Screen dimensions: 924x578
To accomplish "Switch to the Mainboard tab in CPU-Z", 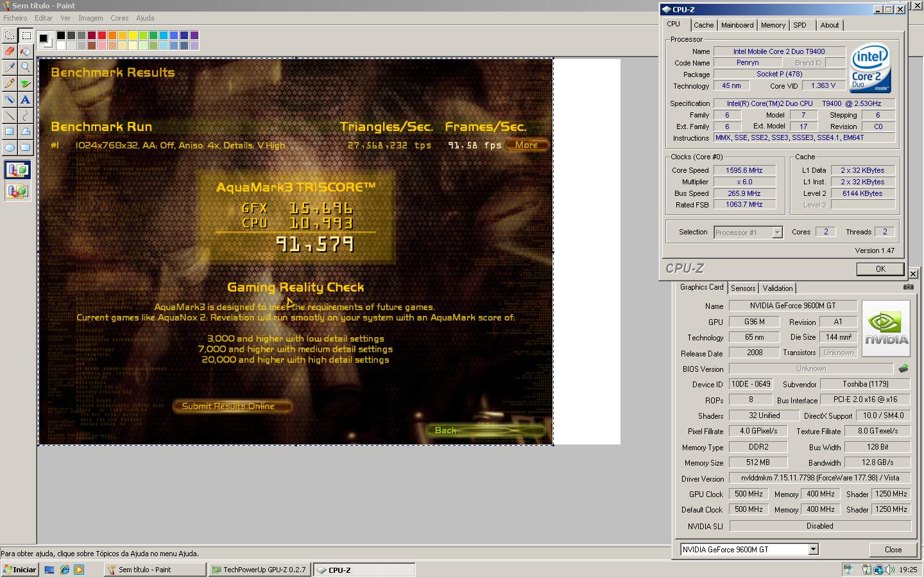I will pyautogui.click(x=737, y=25).
